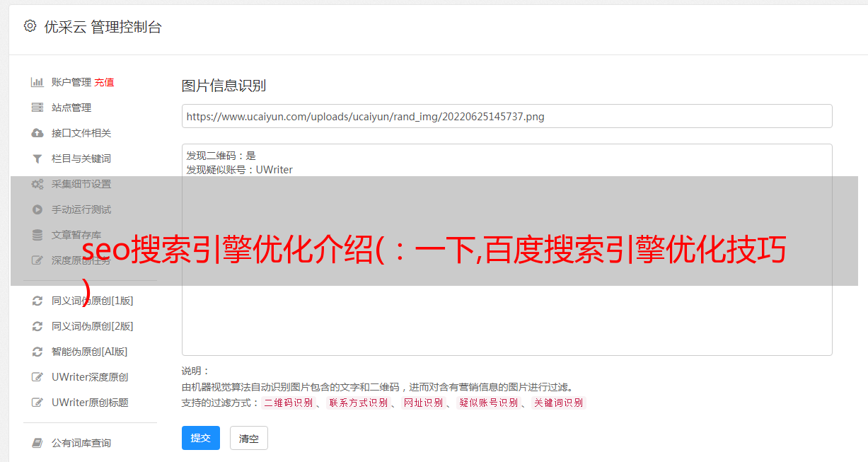
Task: Open UWriter原创标题 page
Action: click(90, 403)
